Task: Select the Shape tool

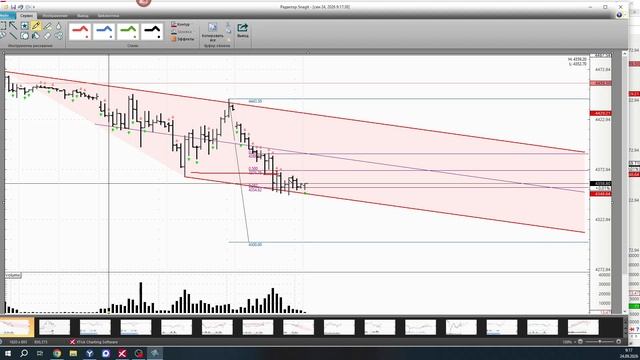Action: click(x=24, y=36)
